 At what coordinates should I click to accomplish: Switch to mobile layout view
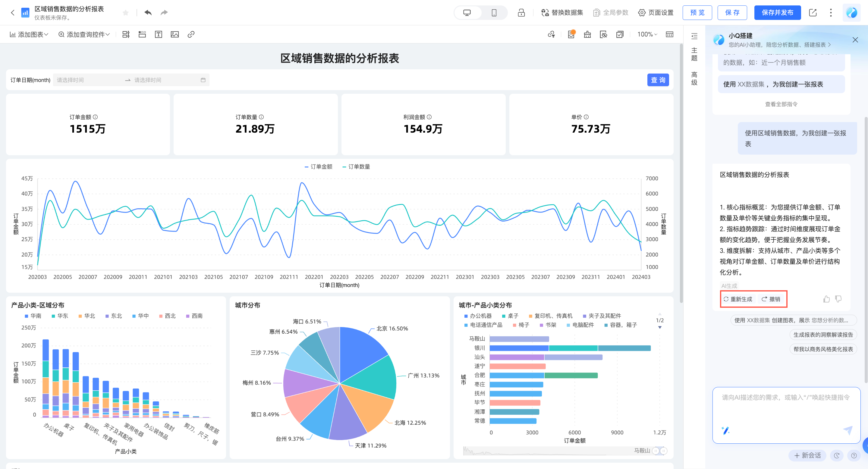click(494, 13)
